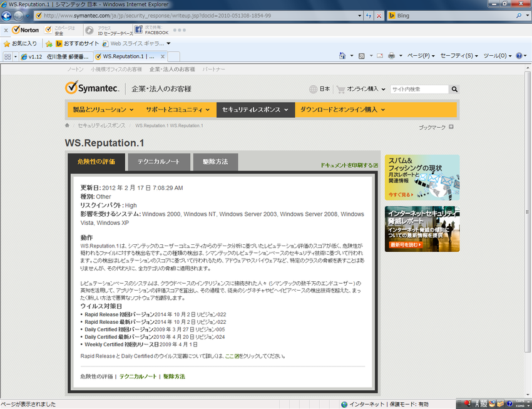Click the Quick Tabs grid icon

(x=8, y=56)
